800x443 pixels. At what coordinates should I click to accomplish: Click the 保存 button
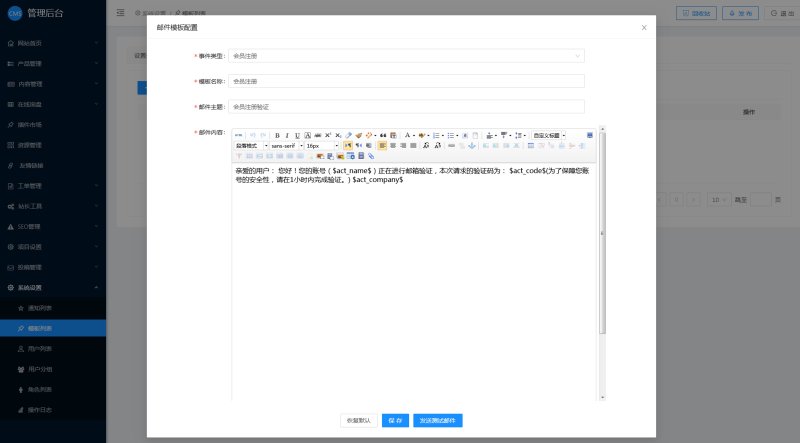coord(395,421)
